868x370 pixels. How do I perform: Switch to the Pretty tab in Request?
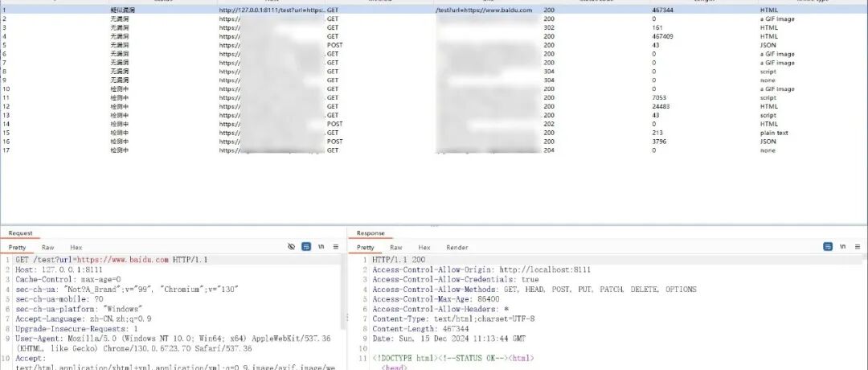click(17, 248)
